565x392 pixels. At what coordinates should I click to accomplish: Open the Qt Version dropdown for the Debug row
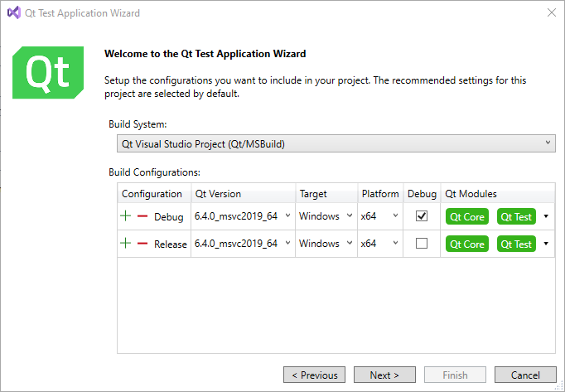coord(243,216)
